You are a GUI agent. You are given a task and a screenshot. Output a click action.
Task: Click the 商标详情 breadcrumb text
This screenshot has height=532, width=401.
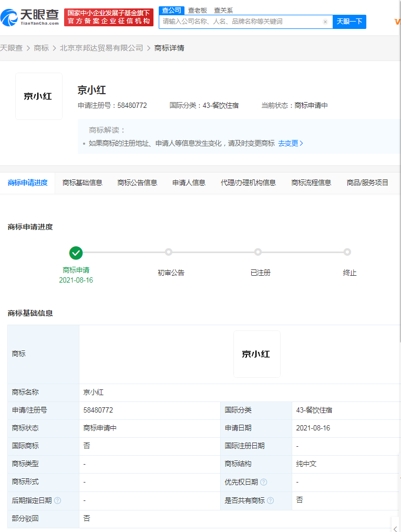169,48
